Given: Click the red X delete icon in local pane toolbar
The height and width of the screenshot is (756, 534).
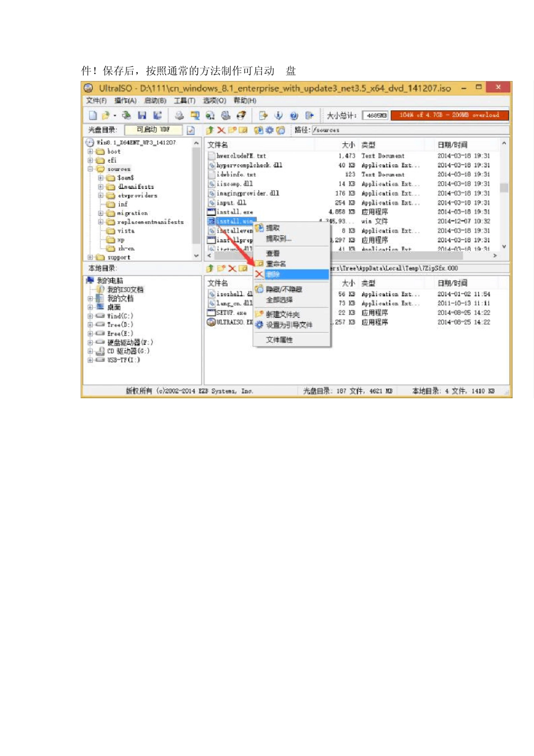Looking at the screenshot, I should click(x=232, y=268).
